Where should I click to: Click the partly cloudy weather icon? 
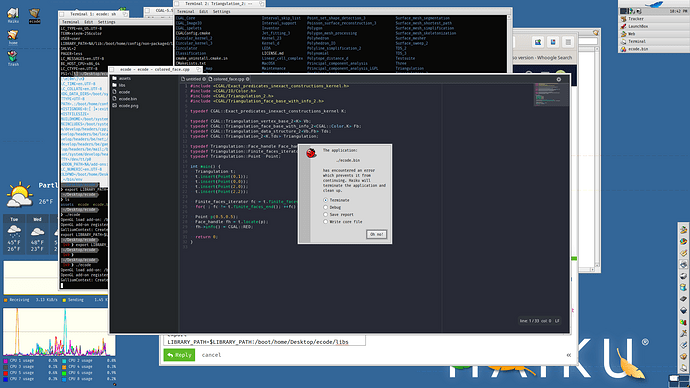point(19,195)
